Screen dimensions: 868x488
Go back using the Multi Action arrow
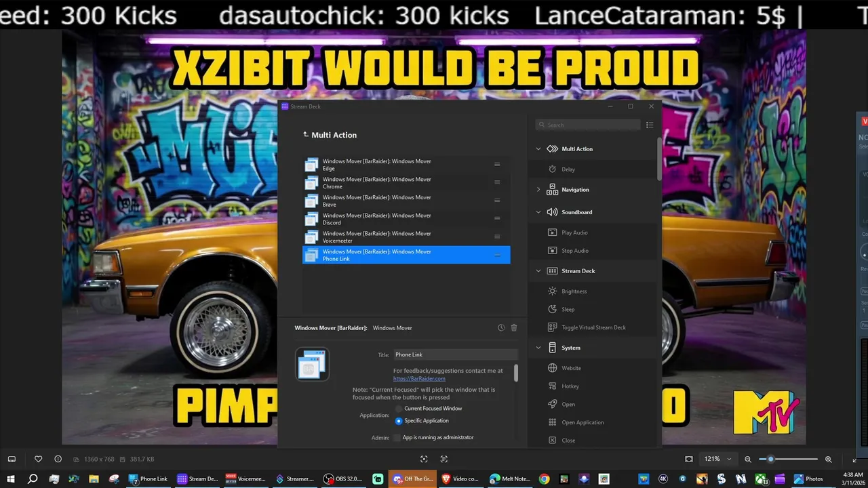[x=306, y=135]
